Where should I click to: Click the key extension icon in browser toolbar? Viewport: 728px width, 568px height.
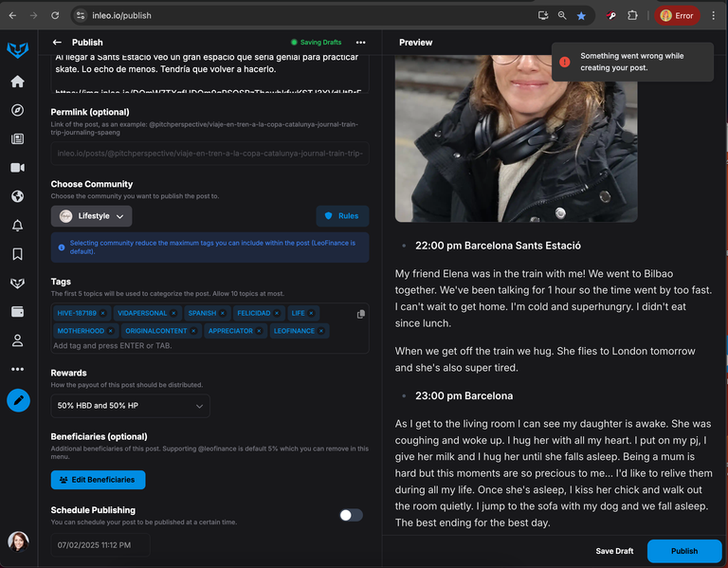611,16
